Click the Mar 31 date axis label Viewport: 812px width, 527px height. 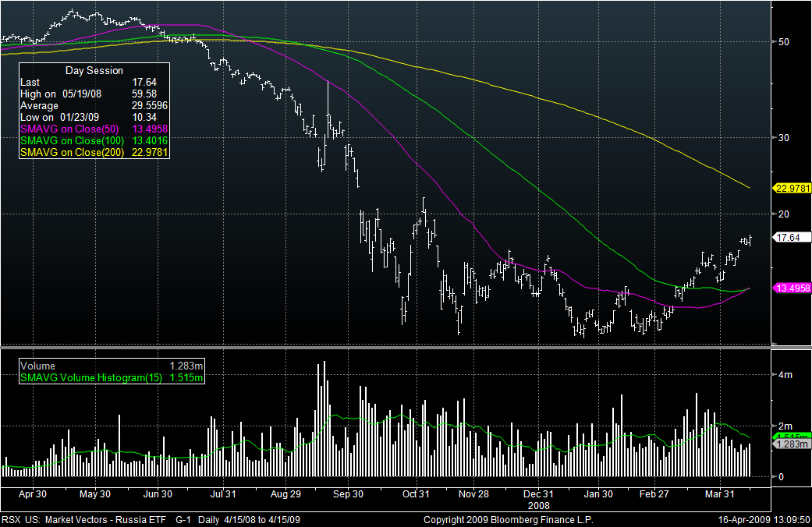pos(720,494)
